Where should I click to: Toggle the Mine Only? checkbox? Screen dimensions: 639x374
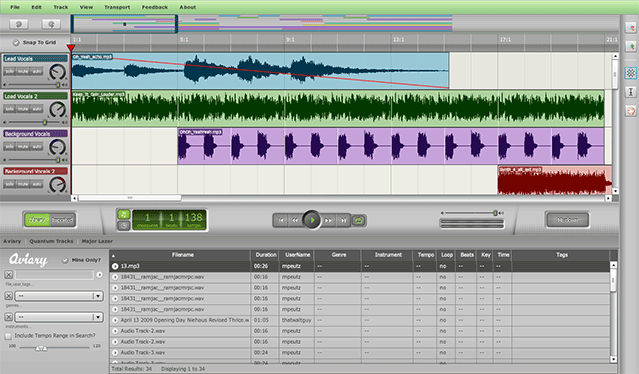65,260
